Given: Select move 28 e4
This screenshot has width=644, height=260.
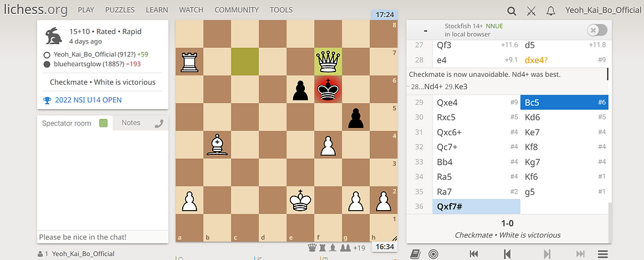Looking at the screenshot, I should point(476,60).
